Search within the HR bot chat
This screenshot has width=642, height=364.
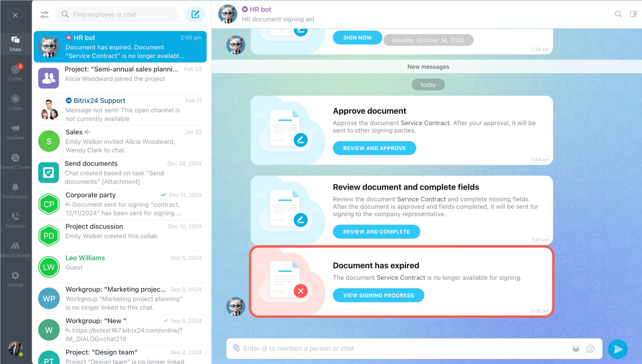[618, 14]
